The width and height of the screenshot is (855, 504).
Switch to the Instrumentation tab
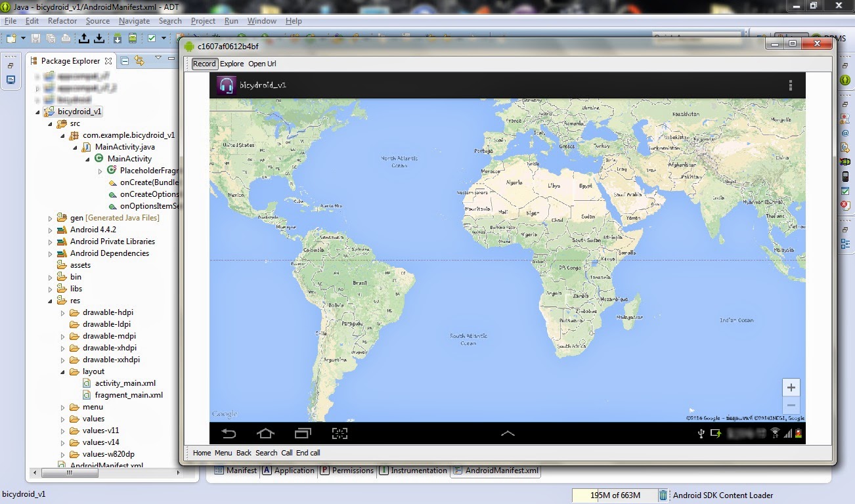click(413, 471)
